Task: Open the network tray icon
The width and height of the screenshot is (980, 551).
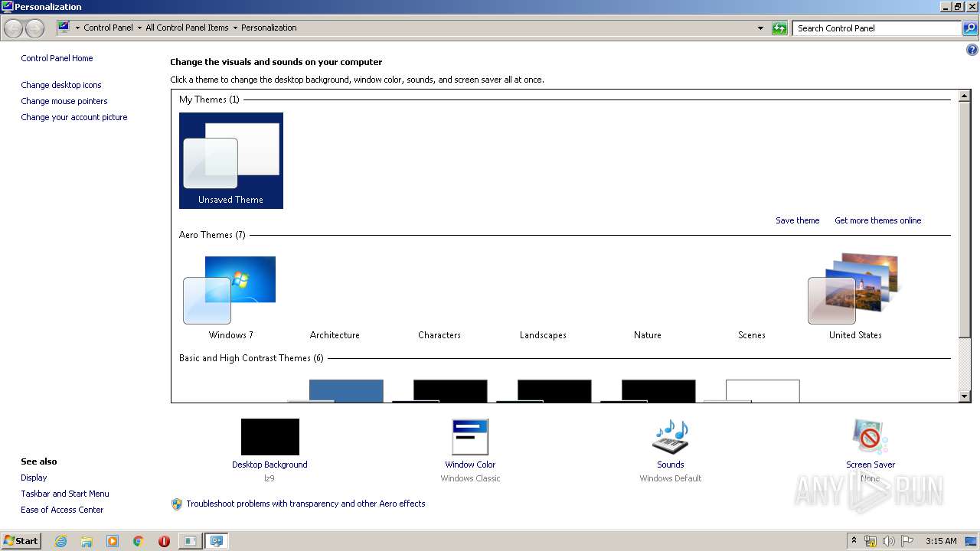Action: 871,541
